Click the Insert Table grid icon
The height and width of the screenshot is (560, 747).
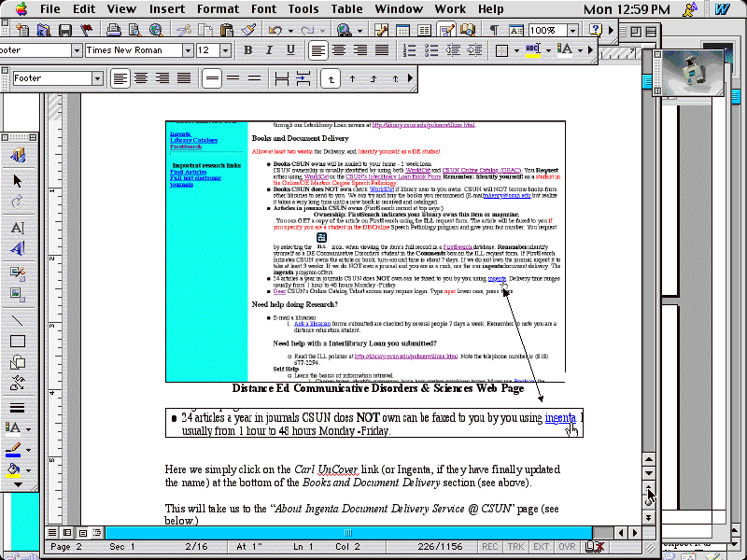click(402, 31)
